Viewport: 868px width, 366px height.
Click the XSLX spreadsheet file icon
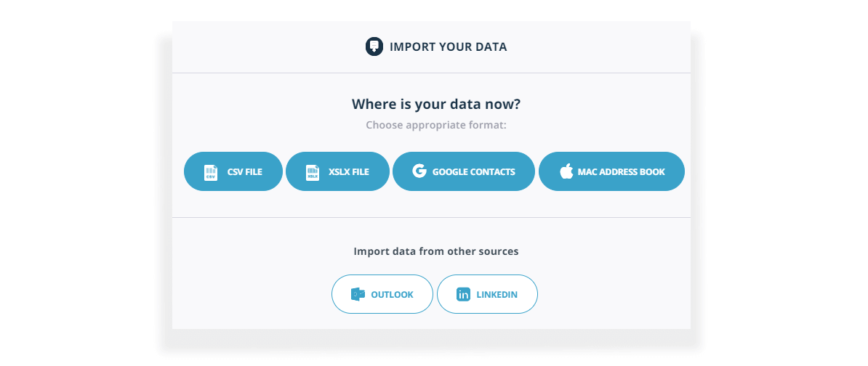click(x=312, y=173)
